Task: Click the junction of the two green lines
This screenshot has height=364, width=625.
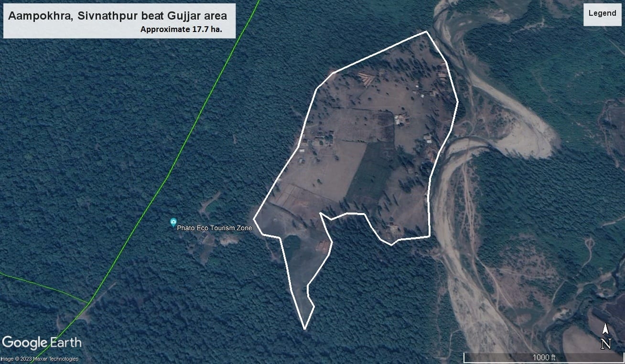Action: (x=89, y=303)
